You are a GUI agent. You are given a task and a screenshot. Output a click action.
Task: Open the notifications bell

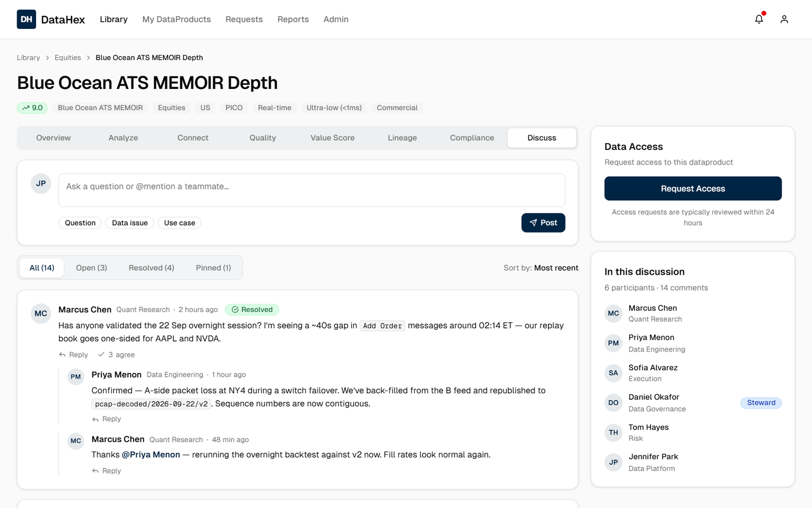[x=759, y=19]
